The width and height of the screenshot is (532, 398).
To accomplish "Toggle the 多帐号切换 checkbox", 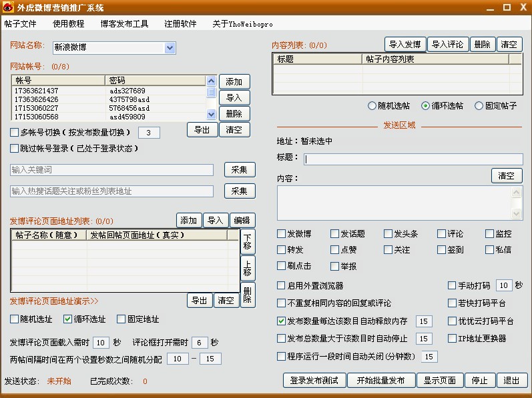I will pos(15,132).
